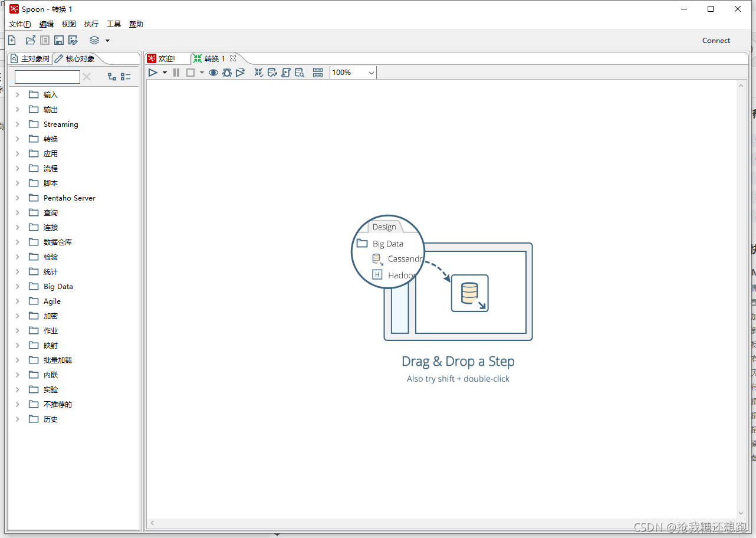Expand the 输出 folder
756x538 pixels.
click(x=18, y=109)
